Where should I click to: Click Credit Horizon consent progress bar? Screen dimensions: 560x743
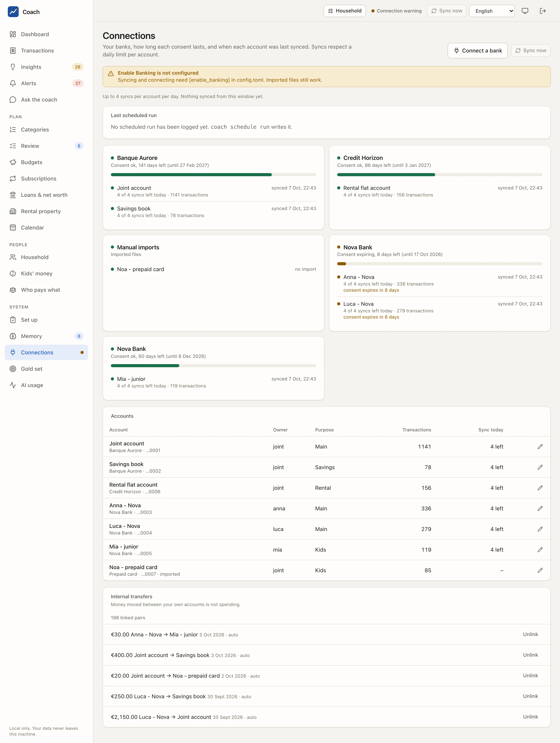439,175
